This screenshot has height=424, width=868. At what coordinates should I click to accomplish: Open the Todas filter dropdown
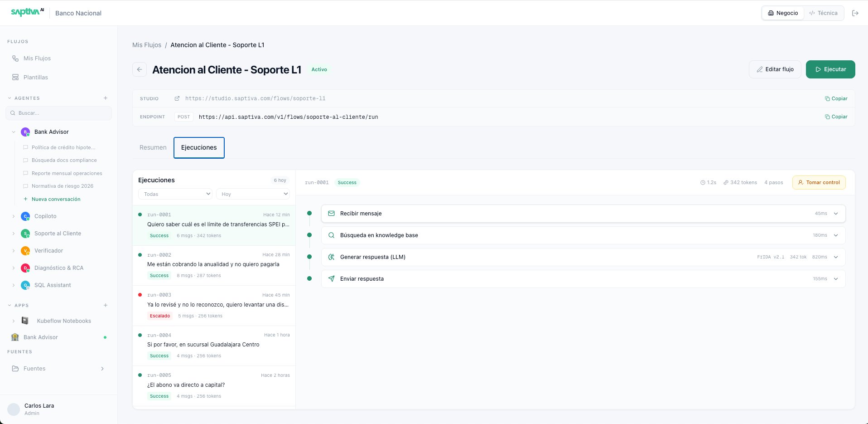tap(175, 194)
